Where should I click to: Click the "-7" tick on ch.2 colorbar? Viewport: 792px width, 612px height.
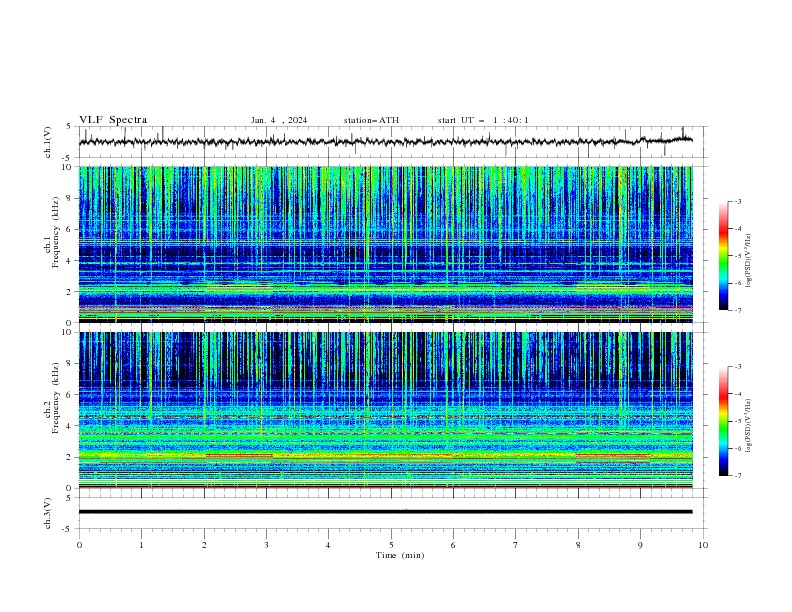(738, 475)
